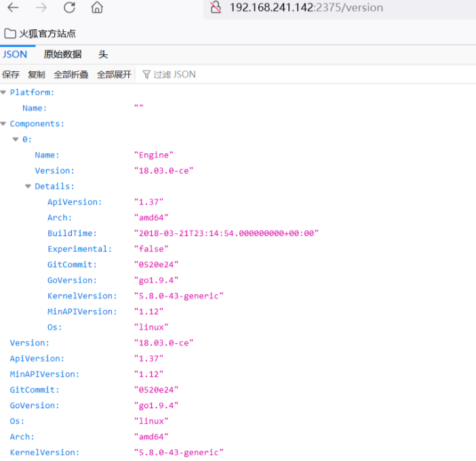Viewport: 476px width, 461px height.
Task: Go to the Home page icon
Action: pos(97,8)
